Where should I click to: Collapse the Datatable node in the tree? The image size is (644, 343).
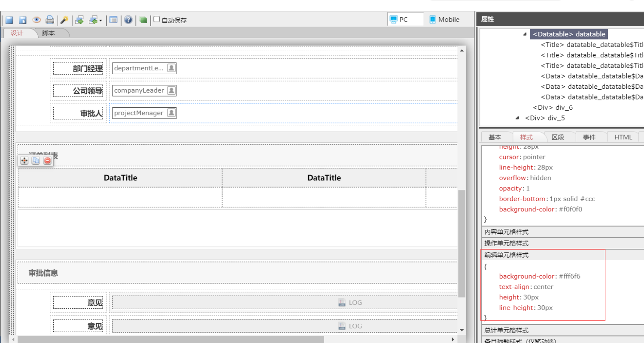click(525, 34)
